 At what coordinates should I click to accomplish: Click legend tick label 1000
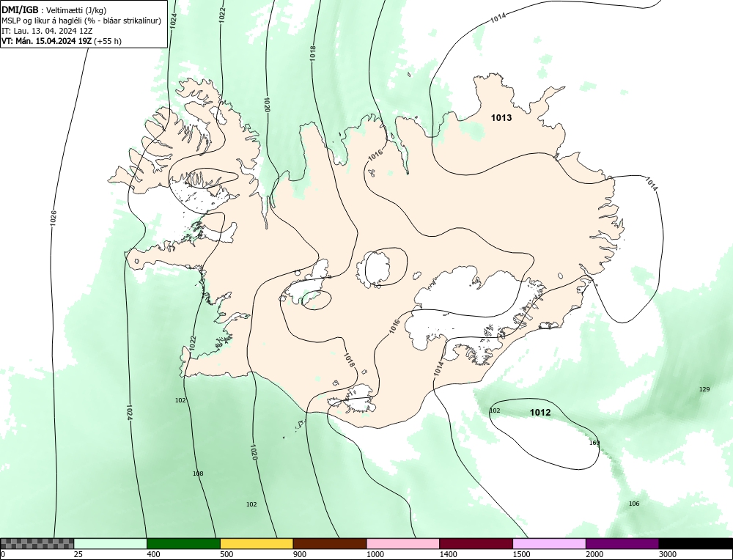[375, 554]
